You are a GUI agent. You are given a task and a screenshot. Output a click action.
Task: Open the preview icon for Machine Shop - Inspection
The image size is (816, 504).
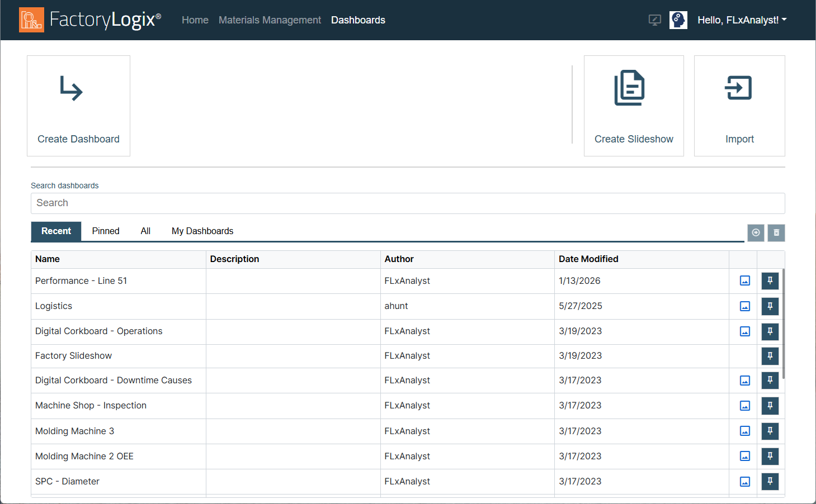(744, 406)
